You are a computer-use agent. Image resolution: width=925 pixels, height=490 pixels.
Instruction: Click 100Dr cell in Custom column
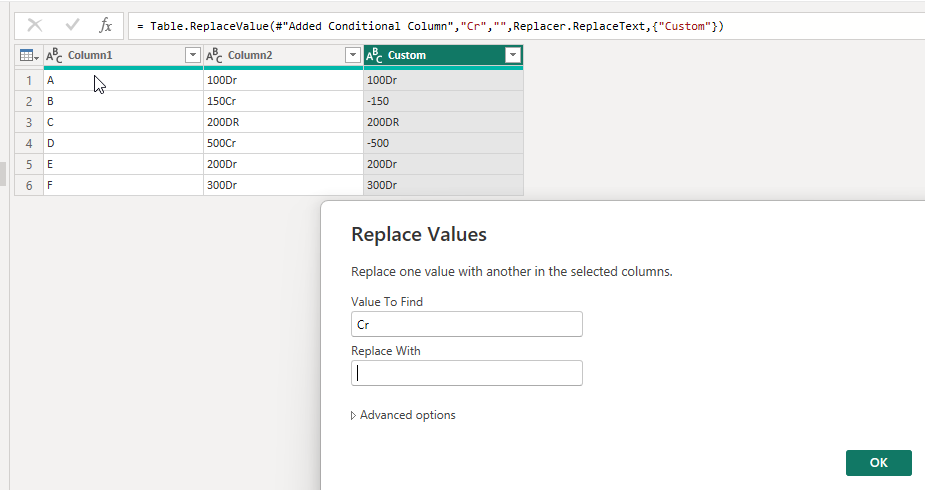[x=444, y=80]
